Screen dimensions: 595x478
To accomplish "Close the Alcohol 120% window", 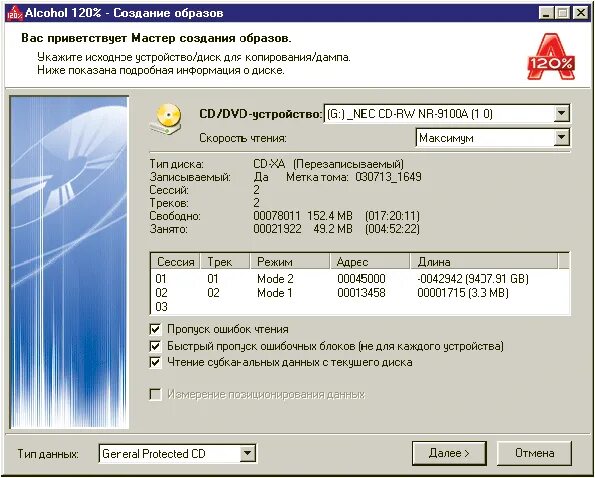I will pyautogui.click(x=581, y=14).
